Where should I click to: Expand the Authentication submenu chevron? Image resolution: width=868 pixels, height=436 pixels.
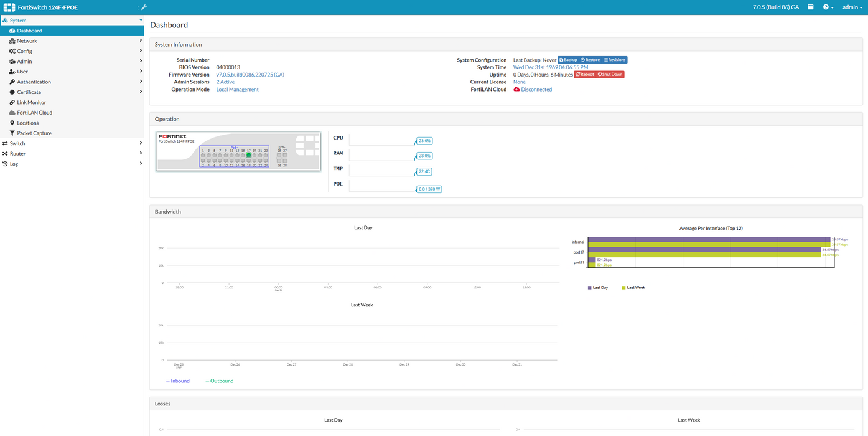[141, 82]
